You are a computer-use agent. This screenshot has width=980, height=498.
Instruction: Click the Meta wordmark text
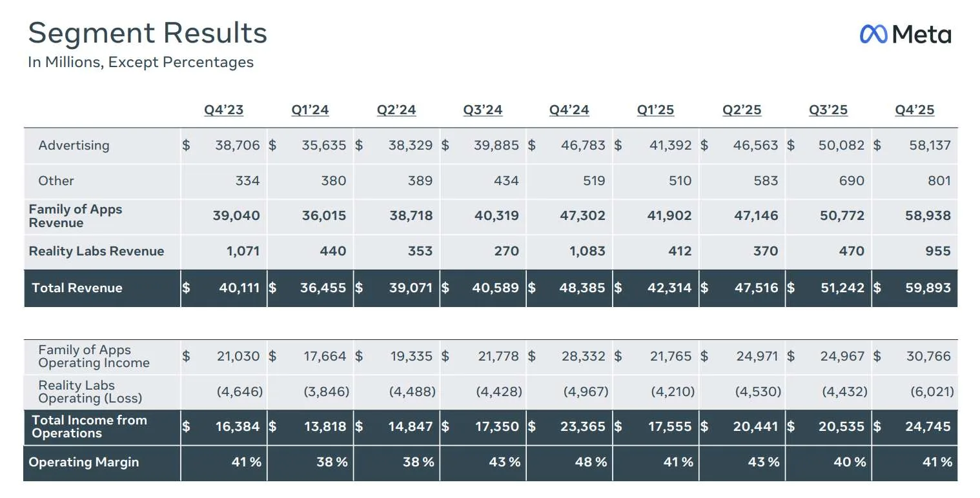(x=922, y=34)
